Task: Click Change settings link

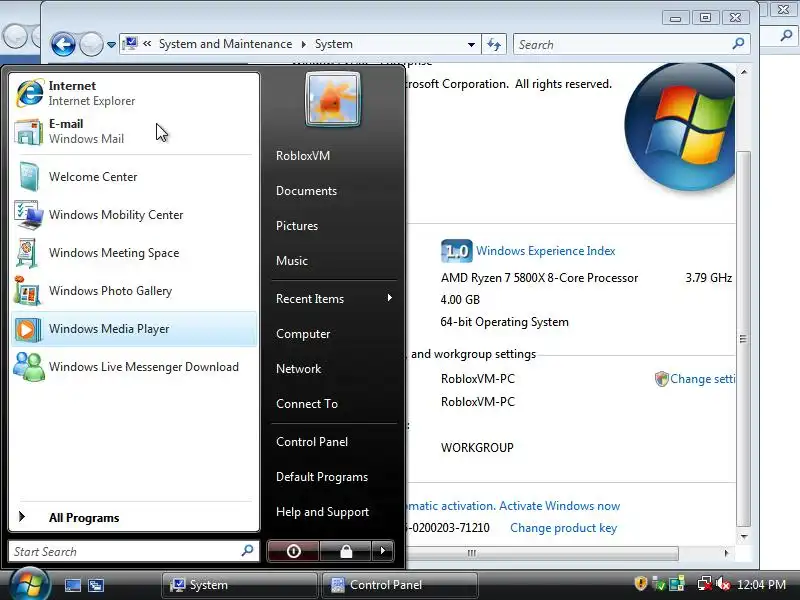Action: pyautogui.click(x=702, y=379)
